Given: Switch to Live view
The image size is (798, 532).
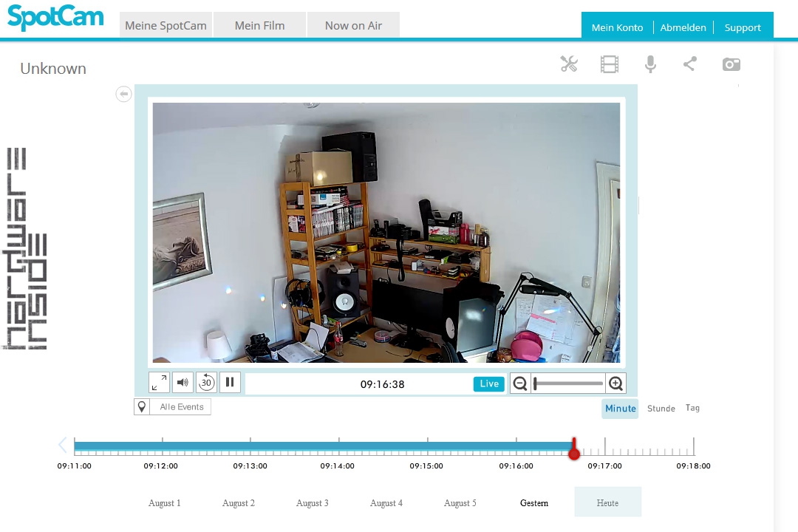Looking at the screenshot, I should (489, 383).
